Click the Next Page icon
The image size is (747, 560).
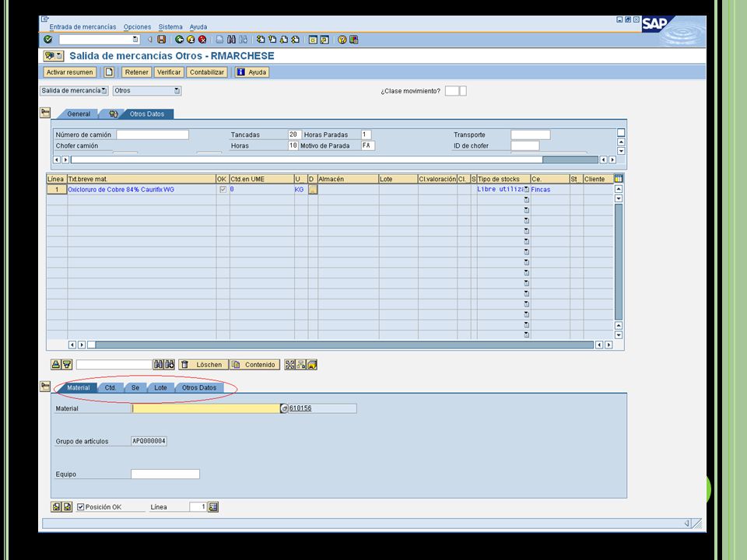point(284,40)
